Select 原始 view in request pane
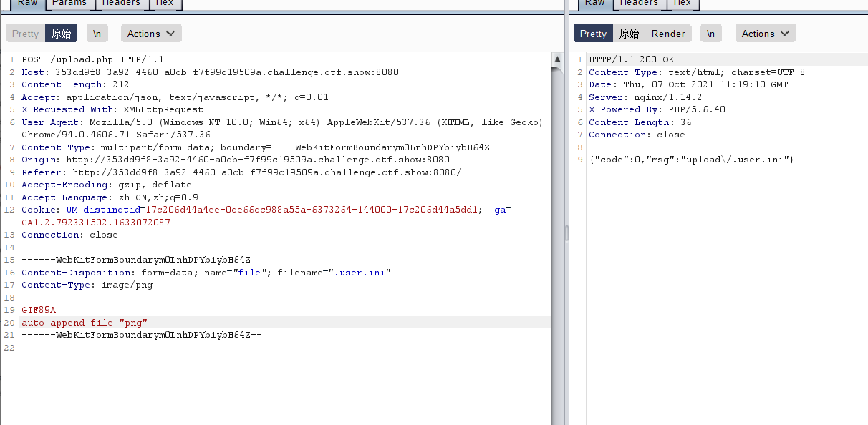Image resolution: width=868 pixels, height=425 pixels. (61, 34)
